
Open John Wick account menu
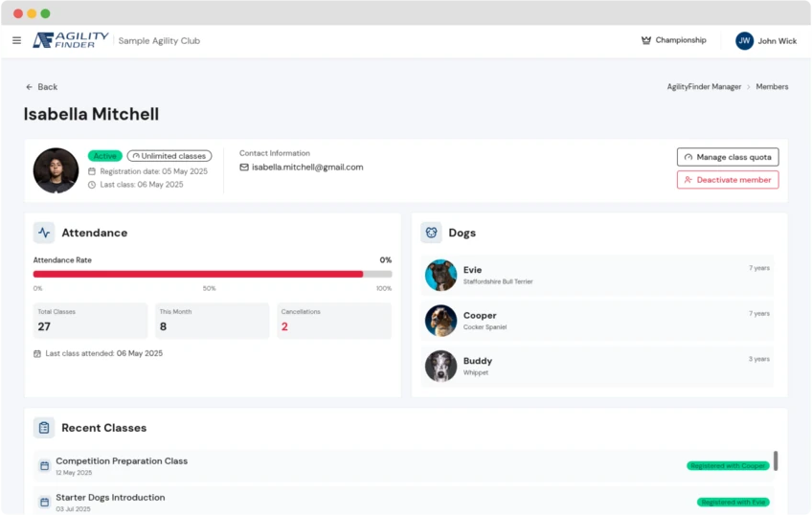766,41
